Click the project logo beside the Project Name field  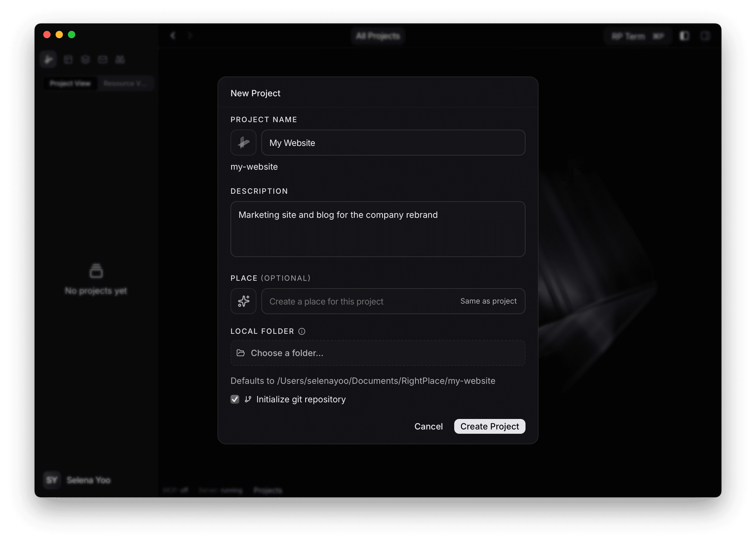pos(243,143)
